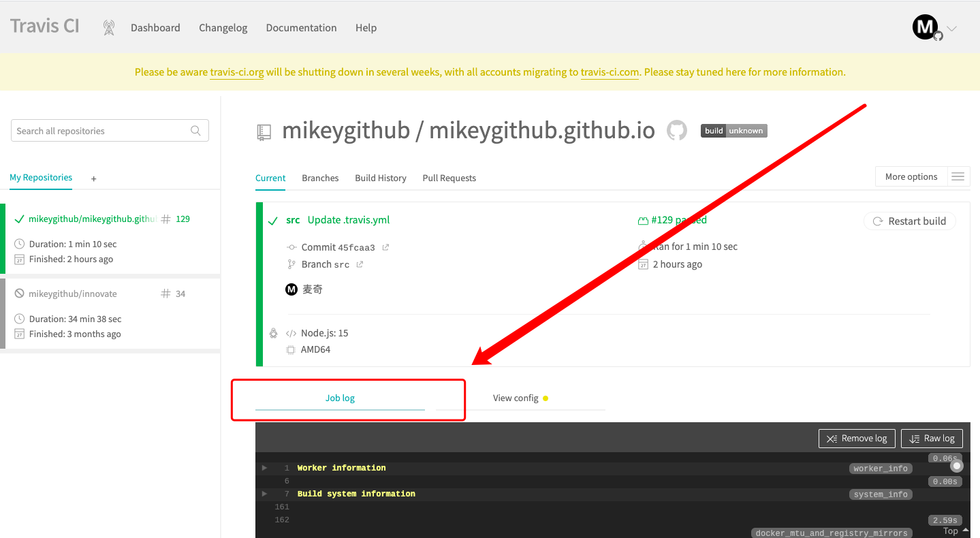This screenshot has width=980, height=538.
Task: Open the More options menu
Action: pyautogui.click(x=911, y=176)
